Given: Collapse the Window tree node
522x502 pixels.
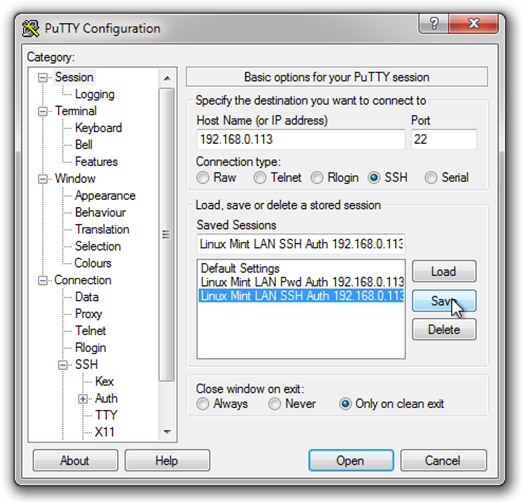Looking at the screenshot, I should (43, 179).
